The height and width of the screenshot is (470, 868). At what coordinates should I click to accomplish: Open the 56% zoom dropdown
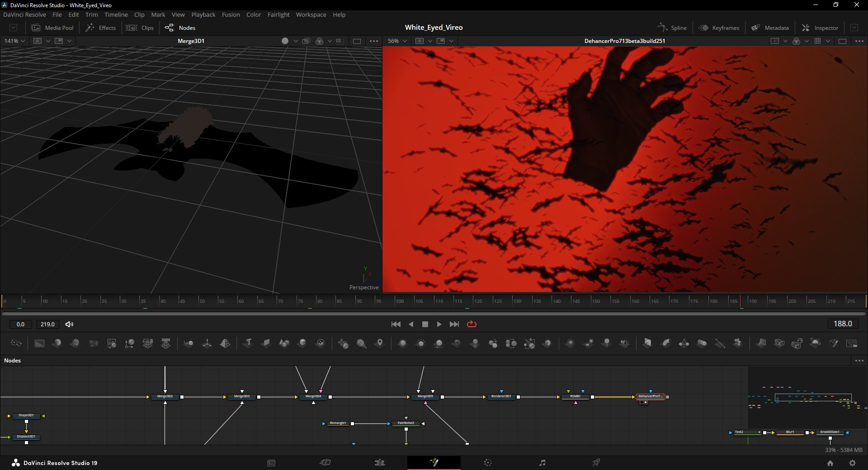coord(397,41)
